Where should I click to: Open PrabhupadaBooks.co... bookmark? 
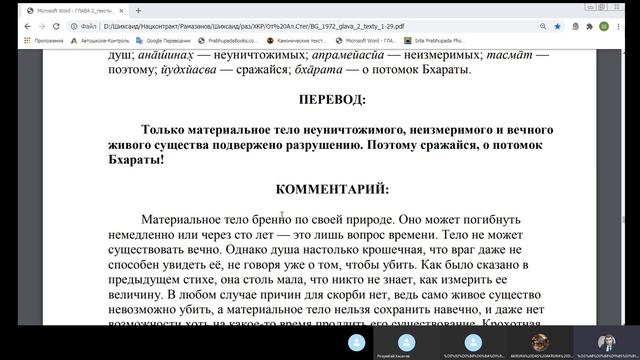228,40
